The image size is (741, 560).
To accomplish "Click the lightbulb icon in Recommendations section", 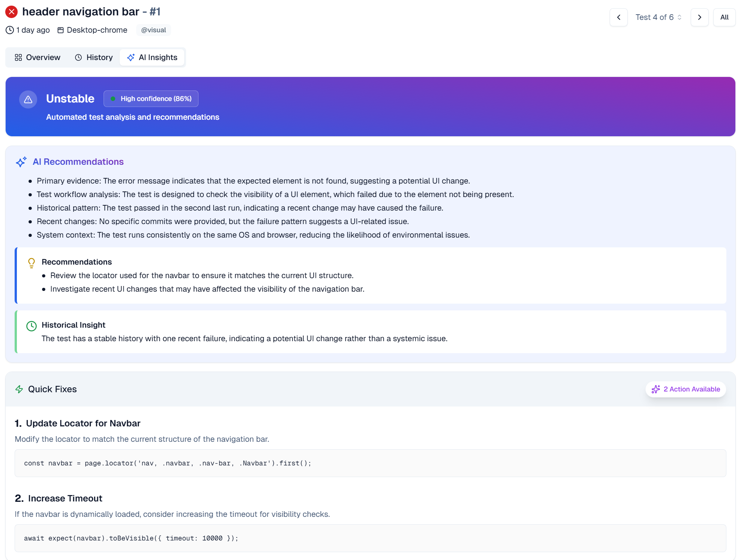I will pos(32,263).
